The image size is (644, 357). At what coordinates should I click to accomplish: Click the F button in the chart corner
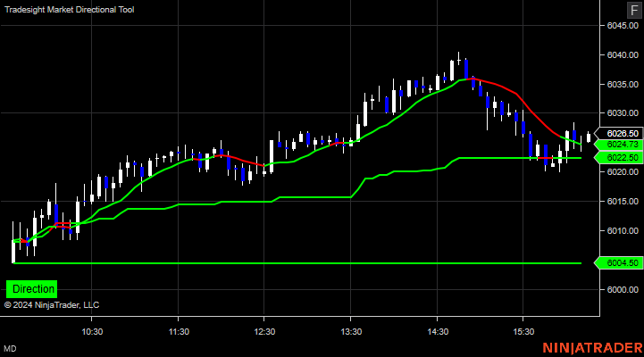click(x=634, y=10)
